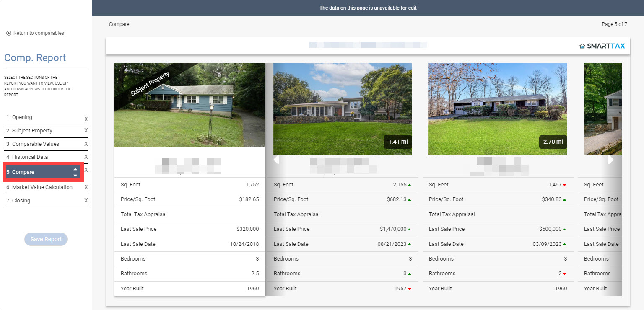The width and height of the screenshot is (644, 310).
Task: Remove the Subject Property section via X
Action: (x=86, y=130)
